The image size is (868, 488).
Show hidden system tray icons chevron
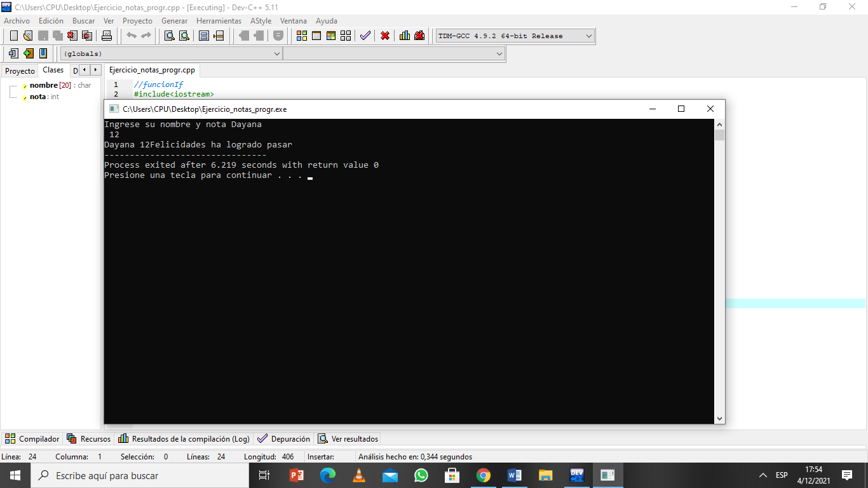click(x=763, y=475)
